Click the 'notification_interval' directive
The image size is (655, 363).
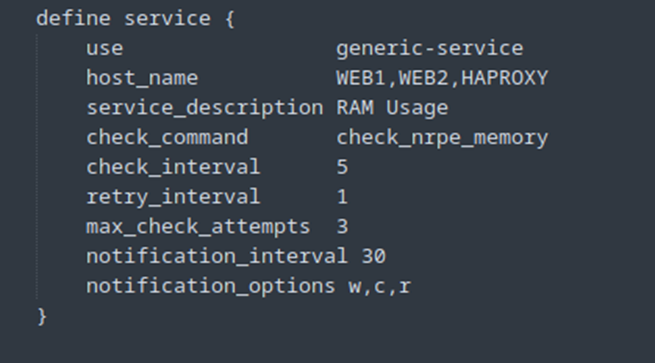pos(217,256)
